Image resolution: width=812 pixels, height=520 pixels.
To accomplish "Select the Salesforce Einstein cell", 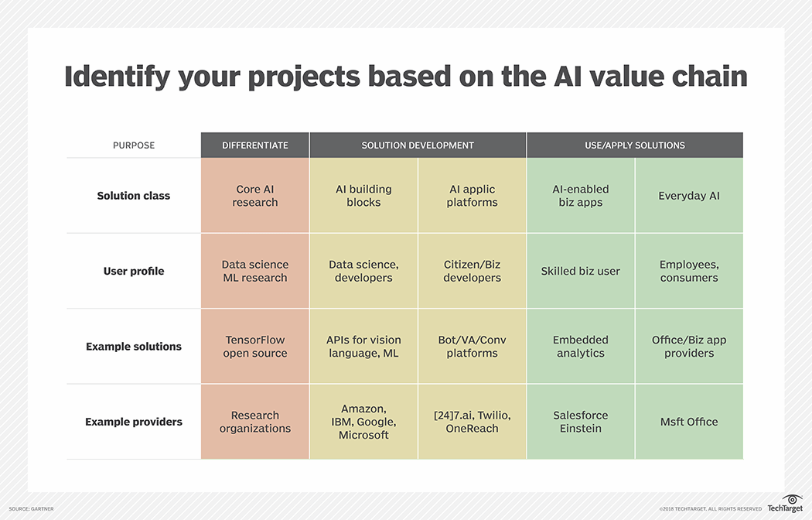I will coord(581,422).
